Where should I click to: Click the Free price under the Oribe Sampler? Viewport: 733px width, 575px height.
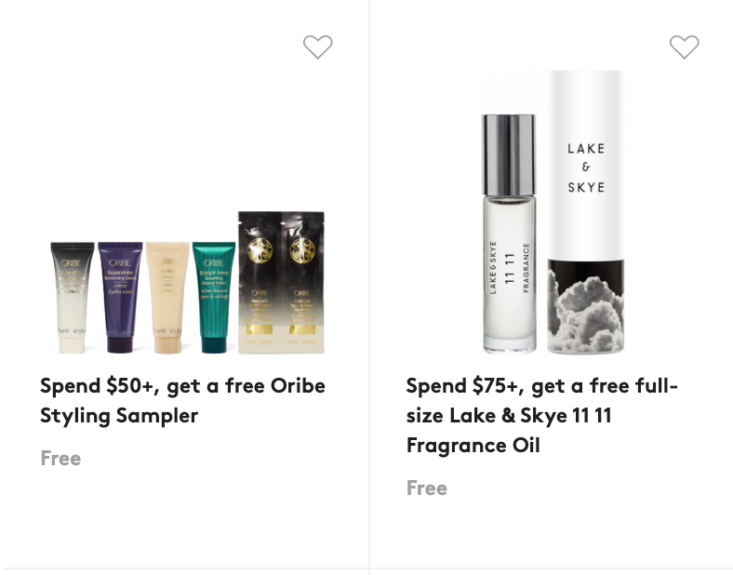(61, 458)
